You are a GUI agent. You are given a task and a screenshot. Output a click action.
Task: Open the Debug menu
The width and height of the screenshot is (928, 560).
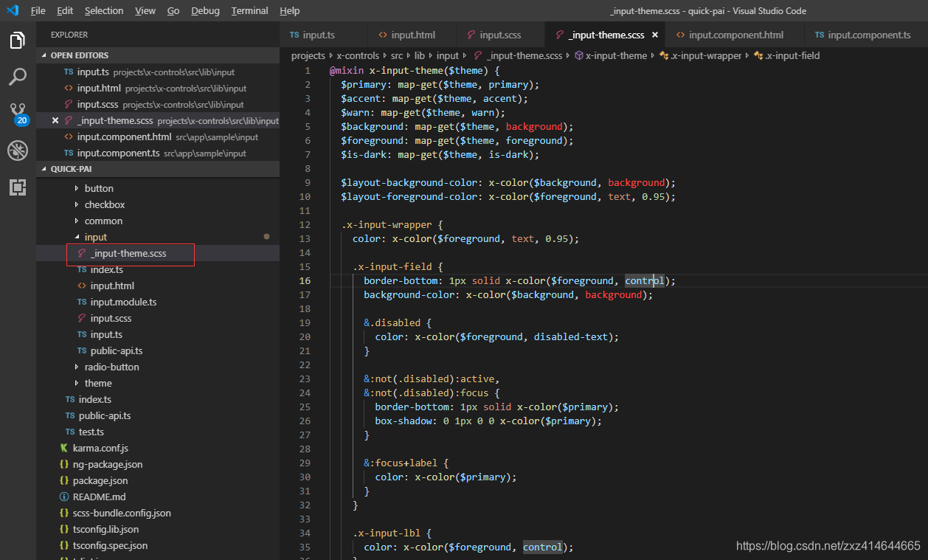pyautogui.click(x=205, y=11)
